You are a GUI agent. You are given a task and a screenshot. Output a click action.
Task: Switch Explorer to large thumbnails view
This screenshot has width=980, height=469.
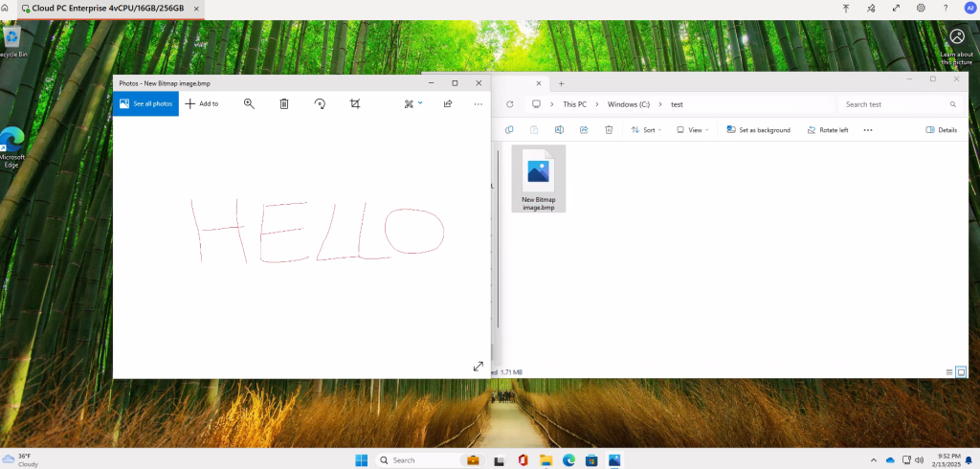961,372
